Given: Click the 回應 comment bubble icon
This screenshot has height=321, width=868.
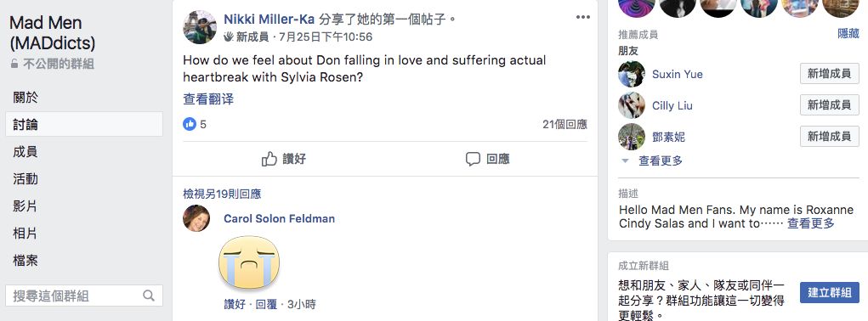Looking at the screenshot, I should click(x=472, y=159).
